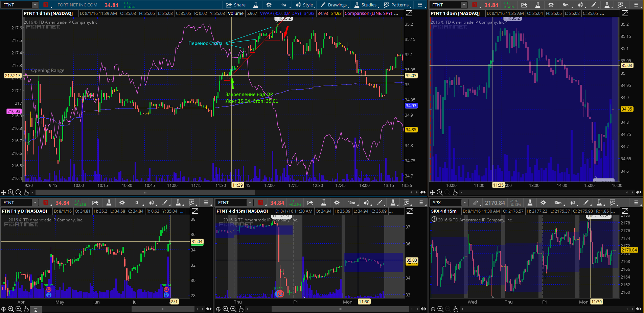Click the scrollbar thumb under daily chart

163,309
